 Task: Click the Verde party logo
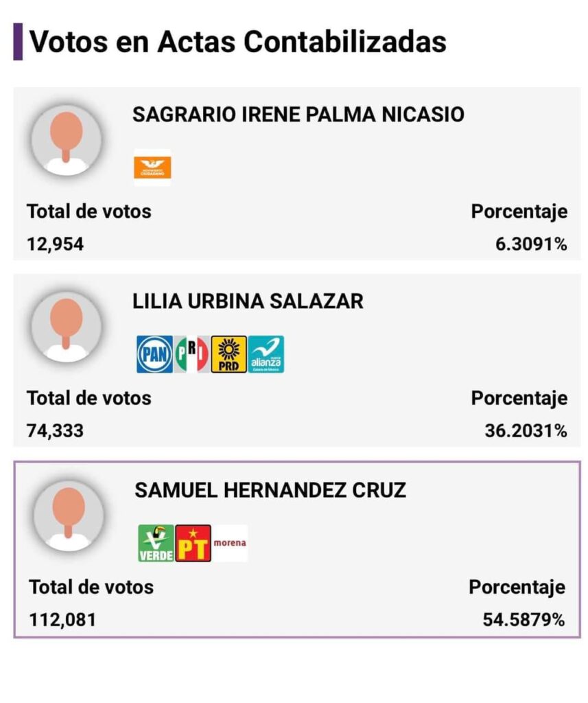point(156,543)
